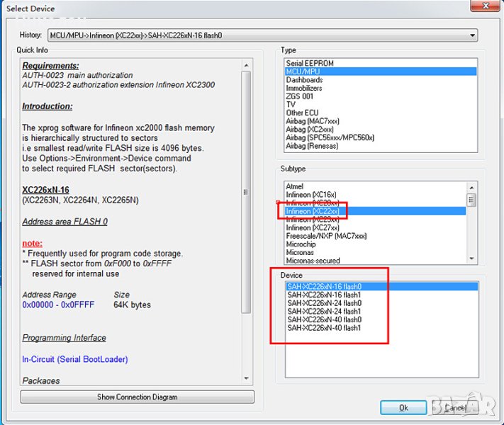The image size is (504, 425).
Task: Select Freescale/NXP (MAC7xxx) subtype
Action: 326,236
